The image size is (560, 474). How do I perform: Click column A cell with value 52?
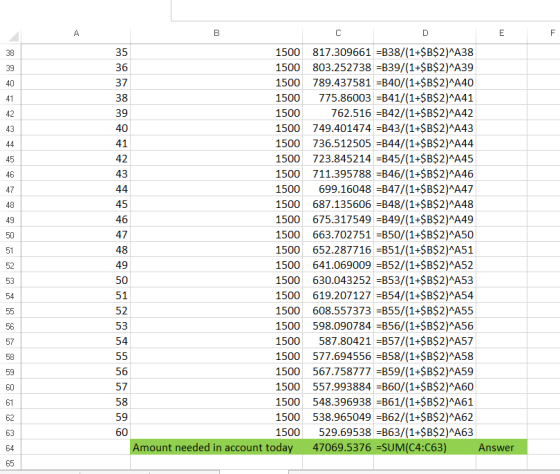click(76, 311)
